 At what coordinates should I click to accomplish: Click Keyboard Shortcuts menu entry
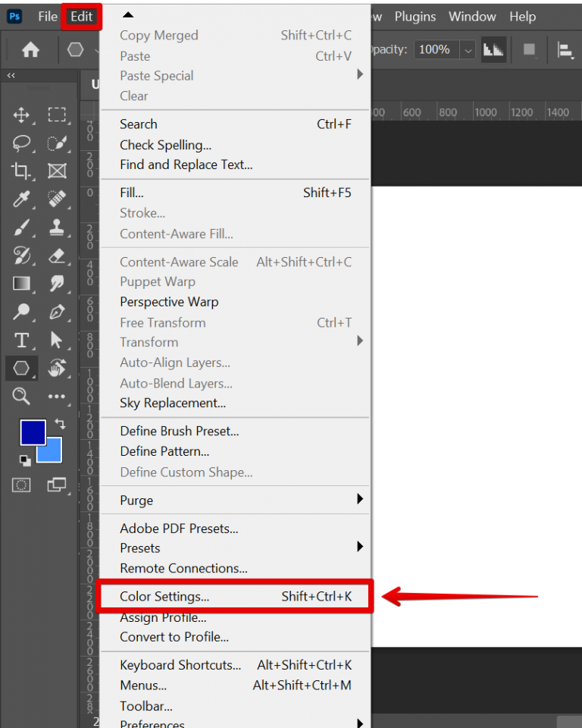(180, 665)
